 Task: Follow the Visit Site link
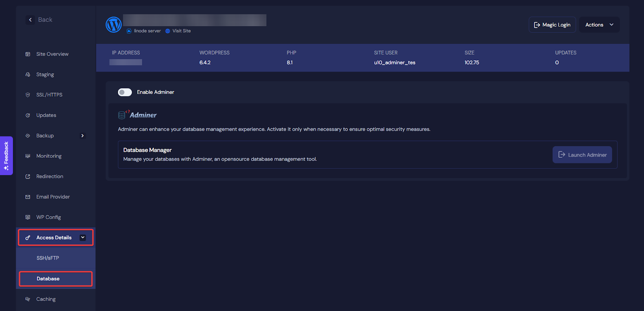click(x=181, y=31)
